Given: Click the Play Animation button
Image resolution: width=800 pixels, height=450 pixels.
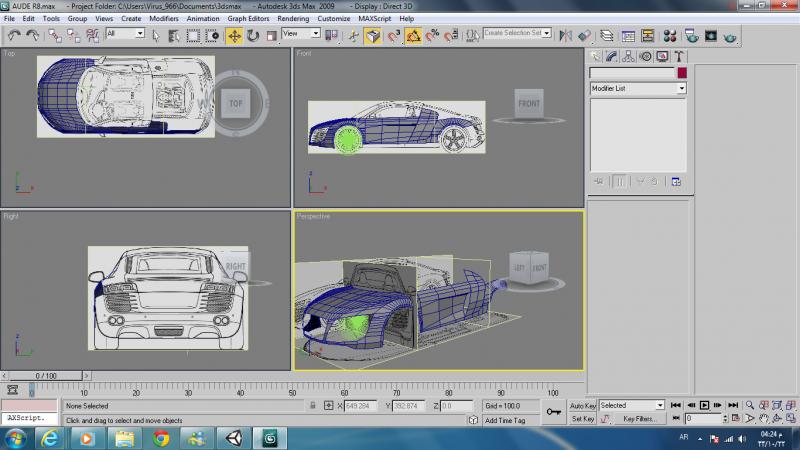Looking at the screenshot, I should coord(704,405).
